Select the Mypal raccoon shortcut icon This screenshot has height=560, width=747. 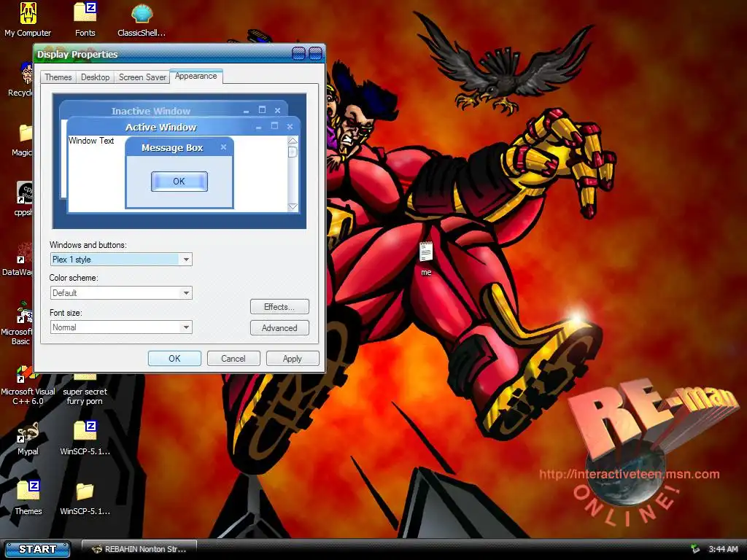(28, 432)
